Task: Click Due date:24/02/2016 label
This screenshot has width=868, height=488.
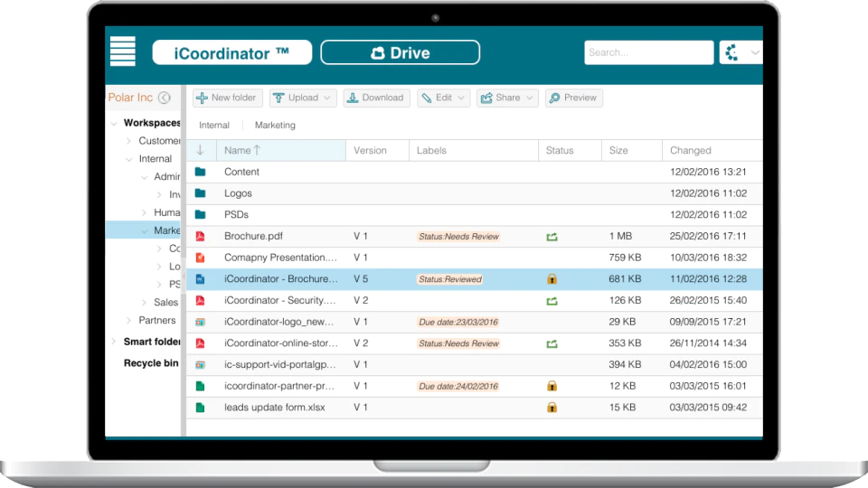Action: [x=458, y=386]
